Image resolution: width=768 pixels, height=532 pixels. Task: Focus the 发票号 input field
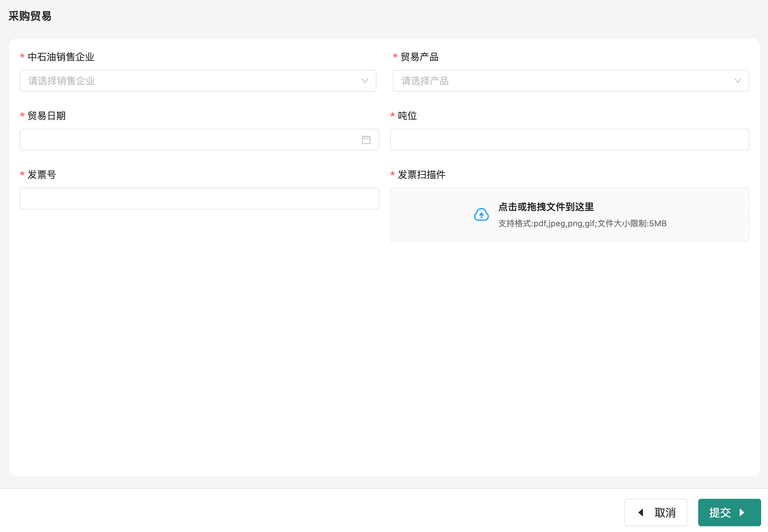point(199,199)
